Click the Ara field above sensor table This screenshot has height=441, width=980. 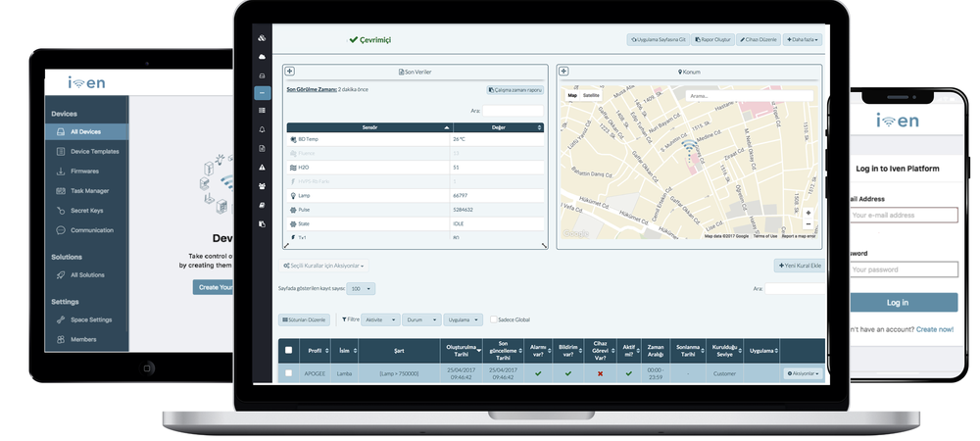(x=513, y=111)
